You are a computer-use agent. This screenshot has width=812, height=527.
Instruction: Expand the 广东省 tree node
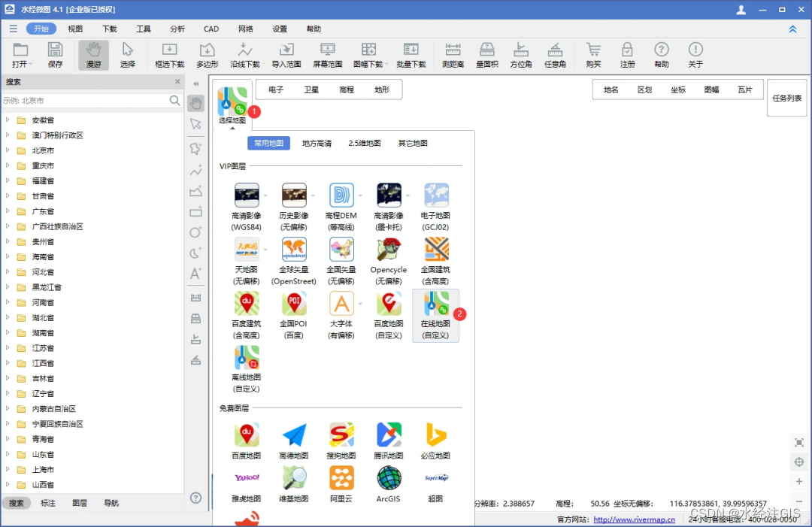(8, 210)
